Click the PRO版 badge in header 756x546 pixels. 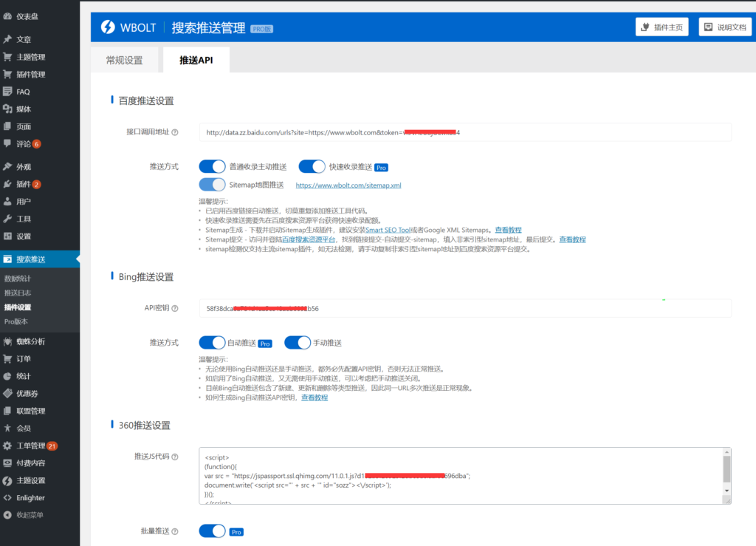[x=262, y=29]
